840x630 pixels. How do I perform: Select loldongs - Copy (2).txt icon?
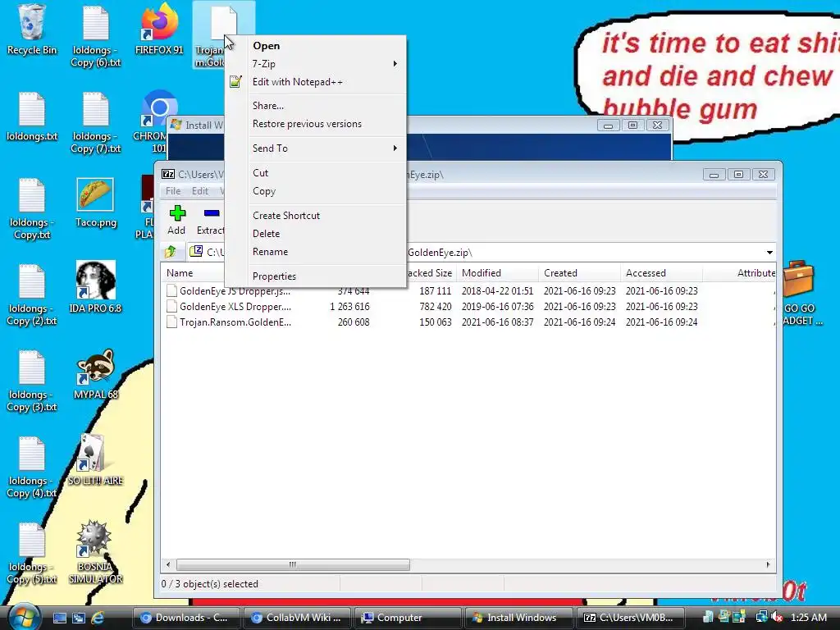click(x=32, y=294)
